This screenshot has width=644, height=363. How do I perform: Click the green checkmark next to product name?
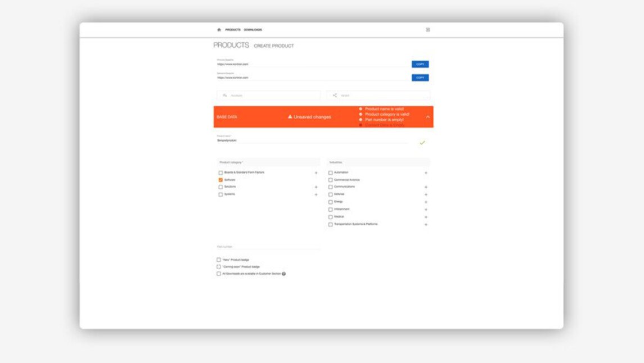[x=422, y=143]
